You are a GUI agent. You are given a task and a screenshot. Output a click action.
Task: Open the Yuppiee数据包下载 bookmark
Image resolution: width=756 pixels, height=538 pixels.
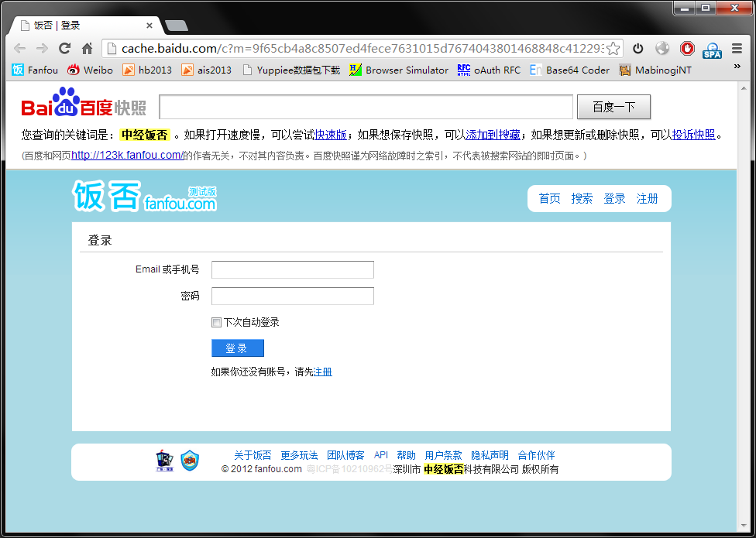click(291, 70)
